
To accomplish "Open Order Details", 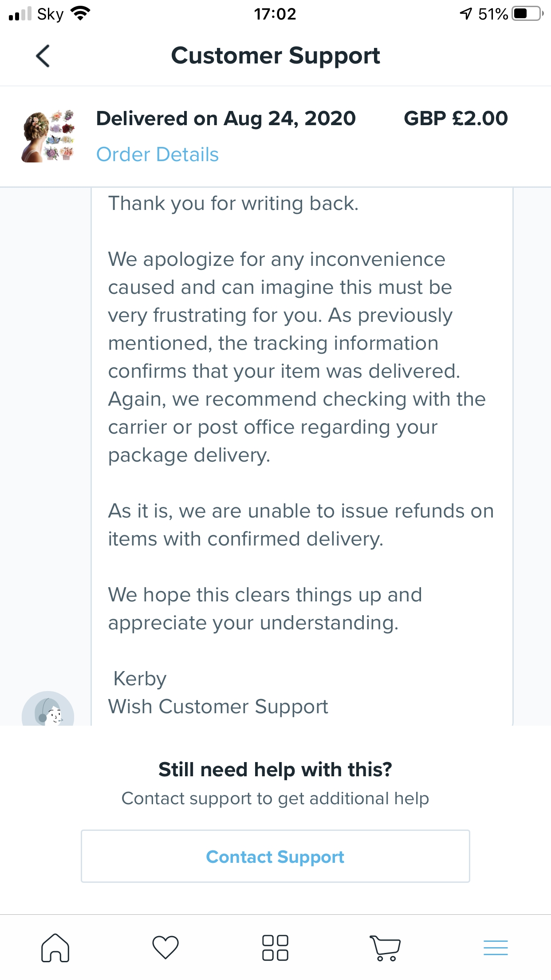I will coord(157,154).
